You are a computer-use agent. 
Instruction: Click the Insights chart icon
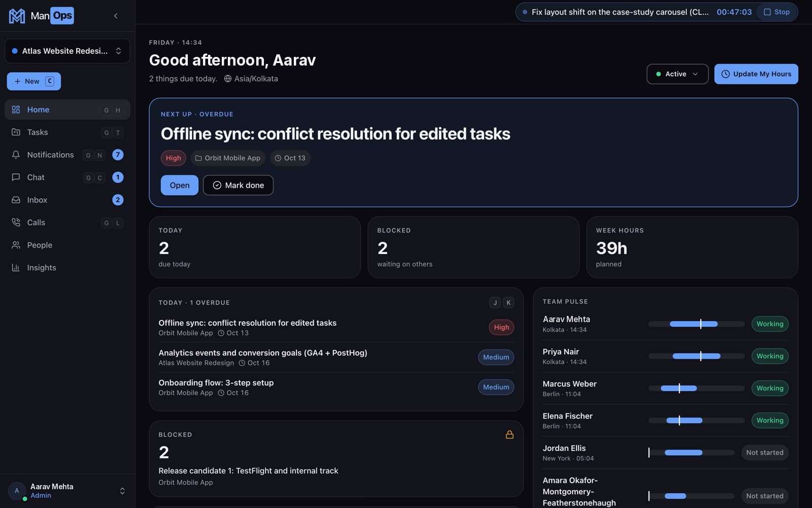pos(16,268)
